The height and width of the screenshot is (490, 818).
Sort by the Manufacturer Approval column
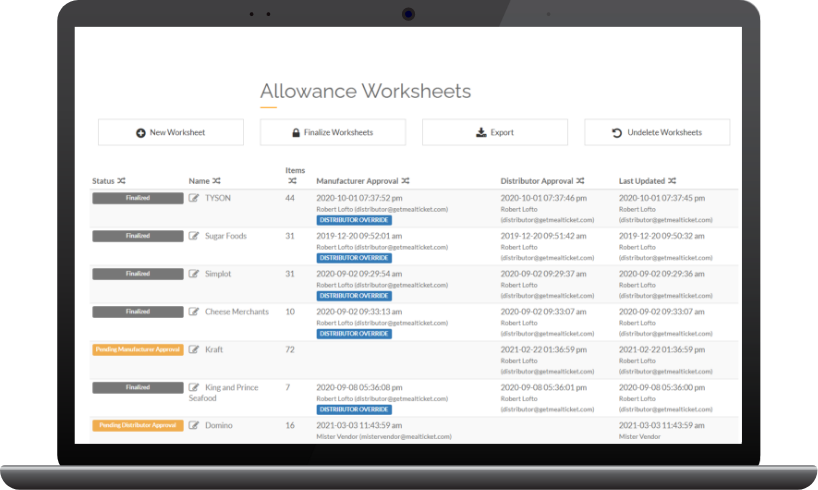pos(405,181)
